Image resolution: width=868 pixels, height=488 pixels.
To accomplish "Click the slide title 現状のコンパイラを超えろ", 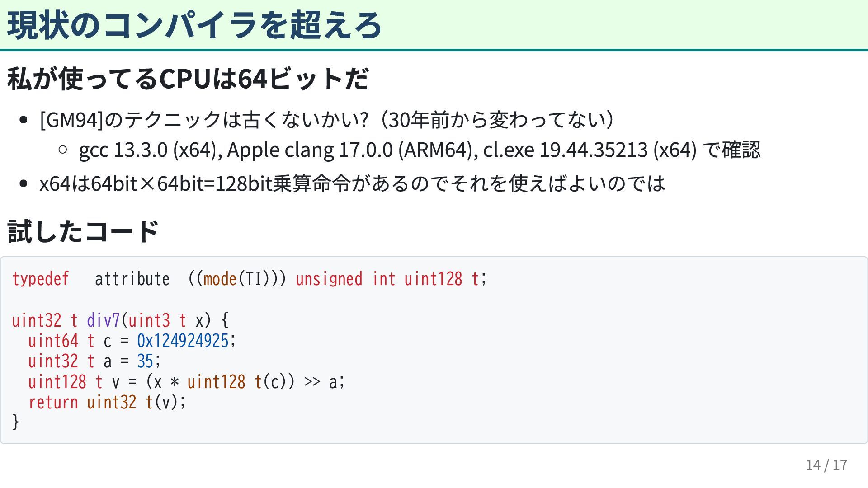I will [x=194, y=25].
